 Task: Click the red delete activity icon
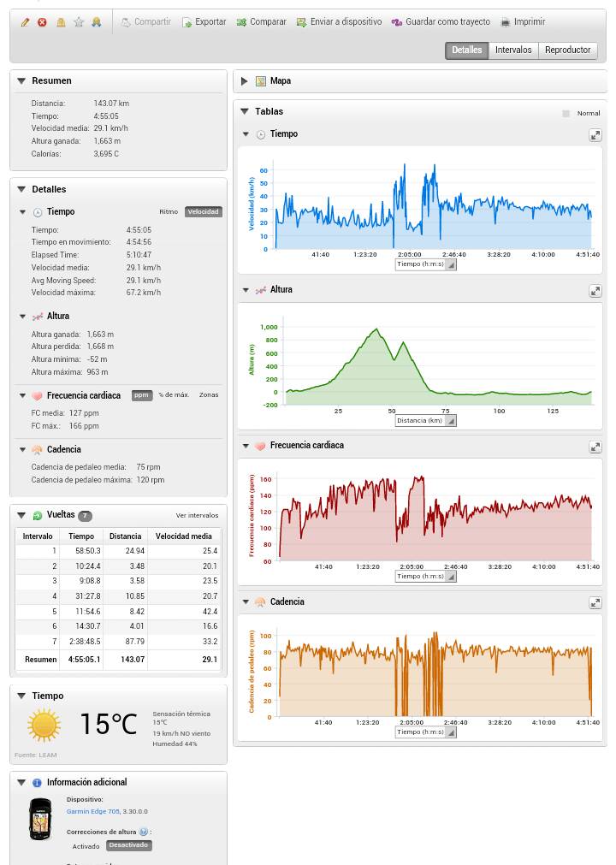click(42, 22)
